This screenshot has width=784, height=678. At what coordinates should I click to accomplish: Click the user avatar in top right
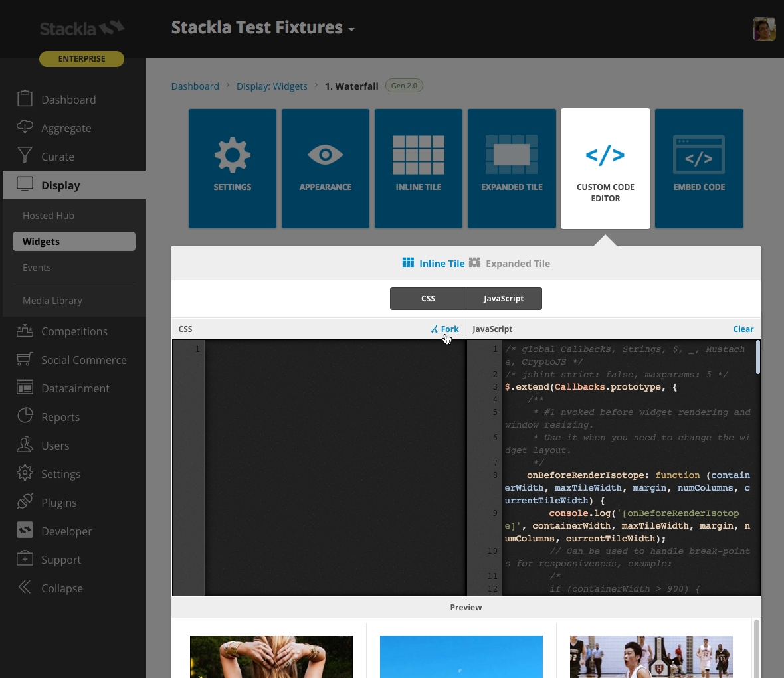click(x=763, y=29)
